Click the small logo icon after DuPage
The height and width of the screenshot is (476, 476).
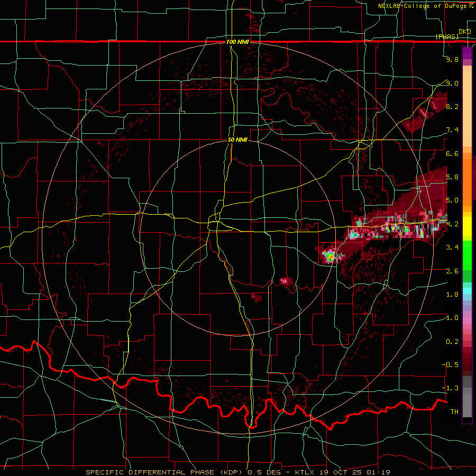tap(471, 6)
